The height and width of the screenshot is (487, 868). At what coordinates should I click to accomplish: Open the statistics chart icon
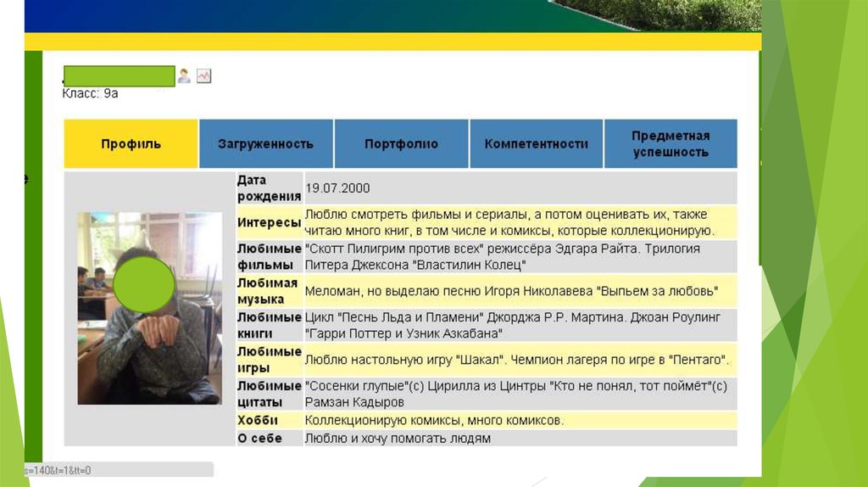pos(203,76)
